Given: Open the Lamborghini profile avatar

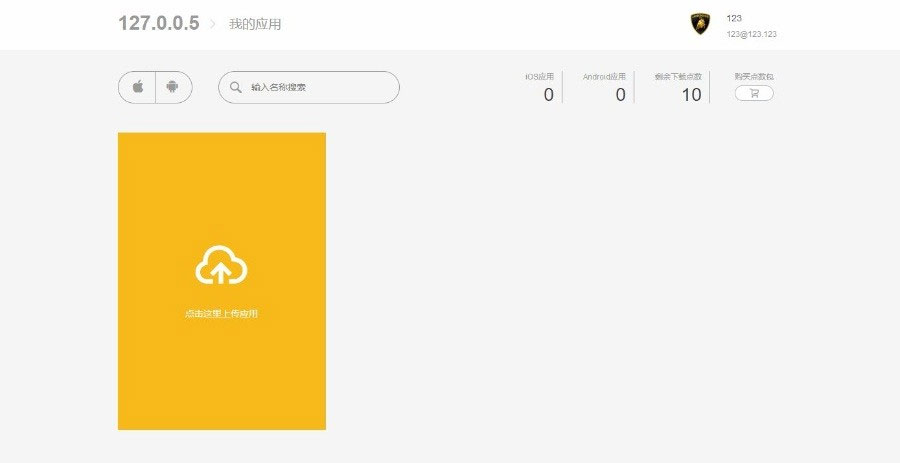Looking at the screenshot, I should pyautogui.click(x=700, y=24).
